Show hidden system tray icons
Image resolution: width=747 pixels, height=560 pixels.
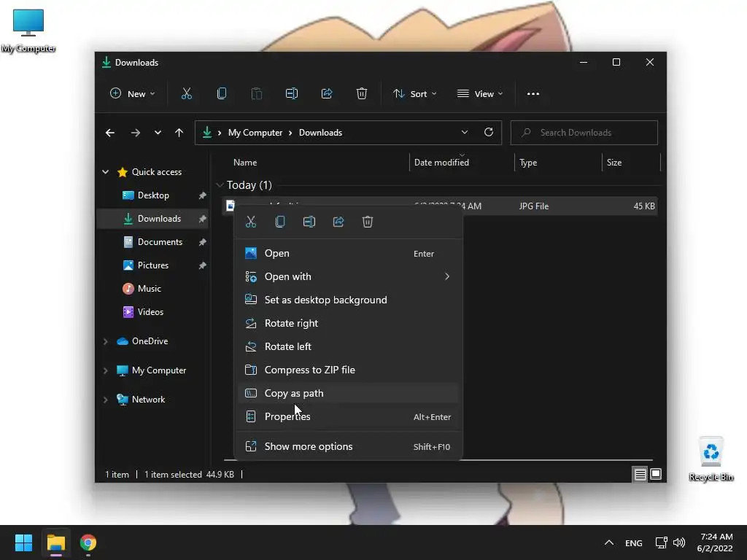pyautogui.click(x=609, y=542)
